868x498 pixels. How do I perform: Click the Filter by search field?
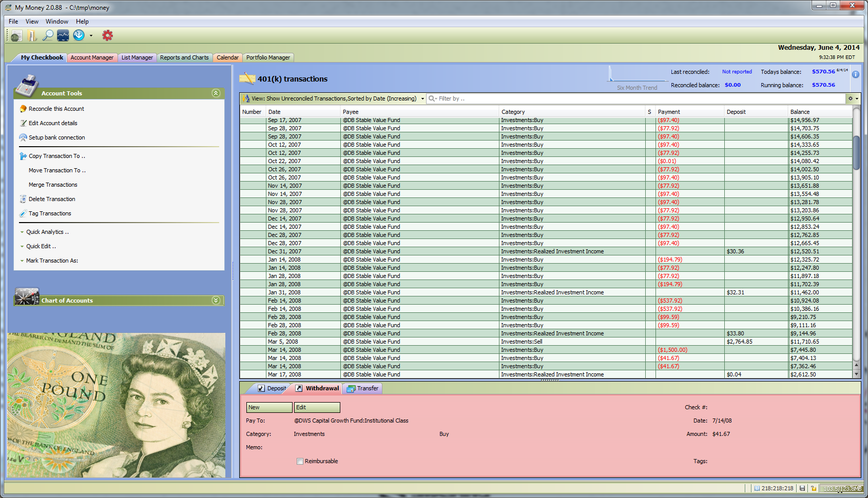pyautogui.click(x=636, y=98)
